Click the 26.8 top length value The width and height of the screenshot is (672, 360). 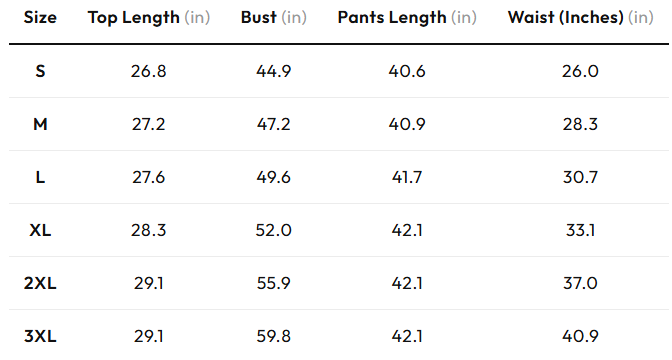[148, 71]
